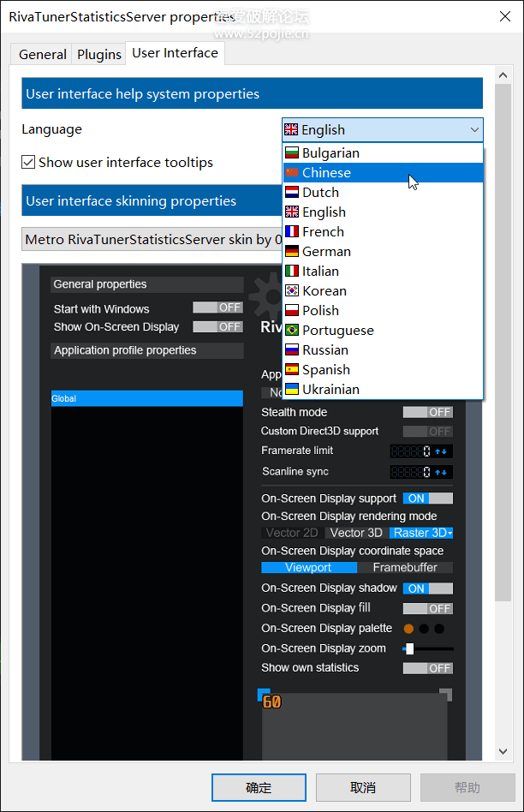Click the Chinese flag icon
This screenshot has width=524, height=812.
(x=292, y=172)
